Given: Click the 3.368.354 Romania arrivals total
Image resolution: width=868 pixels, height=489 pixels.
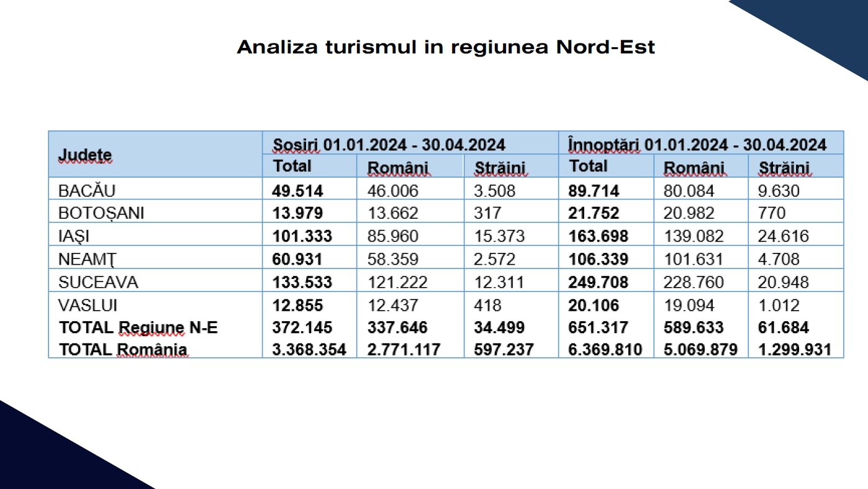Looking at the screenshot, I should click(x=309, y=349).
